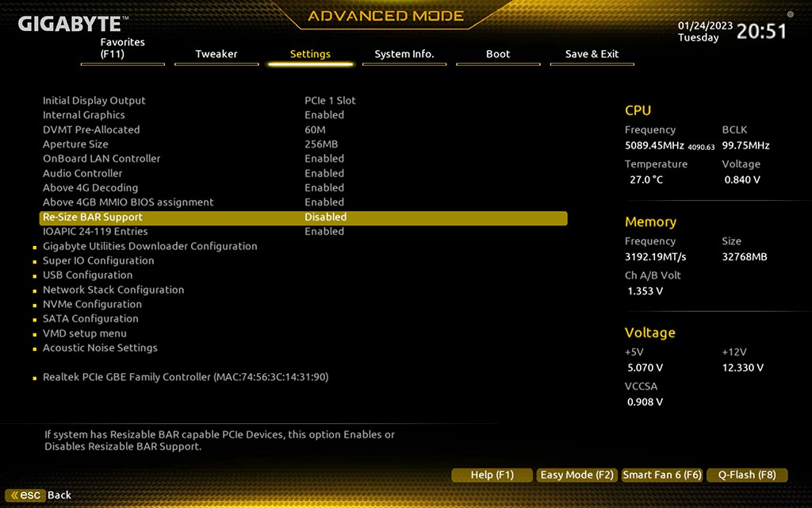Click the esc Back button
The image size is (812, 508).
click(x=40, y=495)
